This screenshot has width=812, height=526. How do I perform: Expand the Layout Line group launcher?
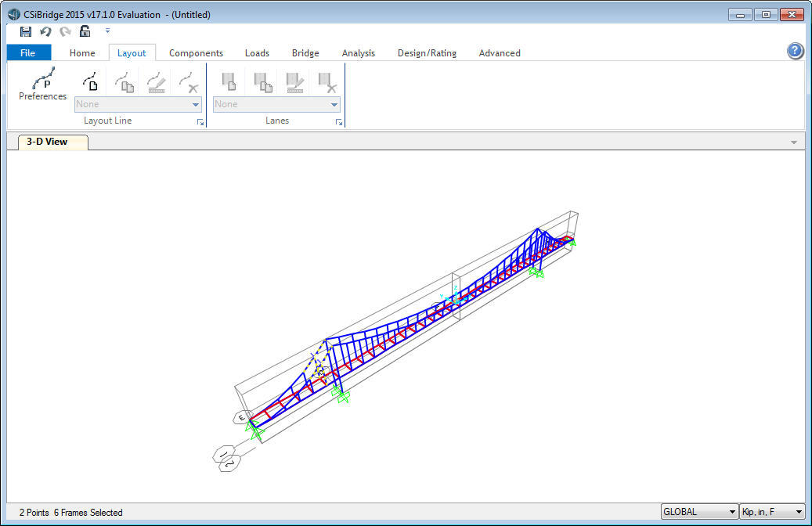(200, 122)
